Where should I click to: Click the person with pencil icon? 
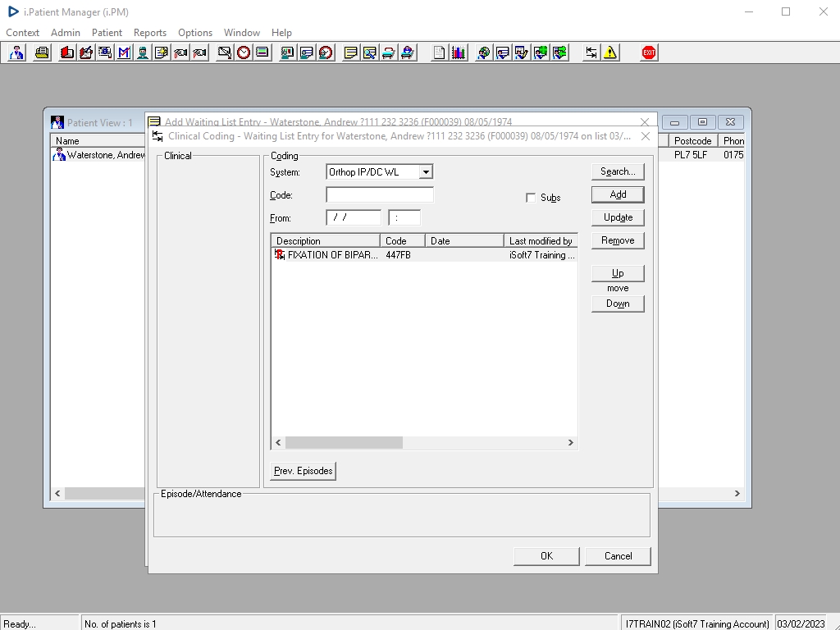[521, 52]
